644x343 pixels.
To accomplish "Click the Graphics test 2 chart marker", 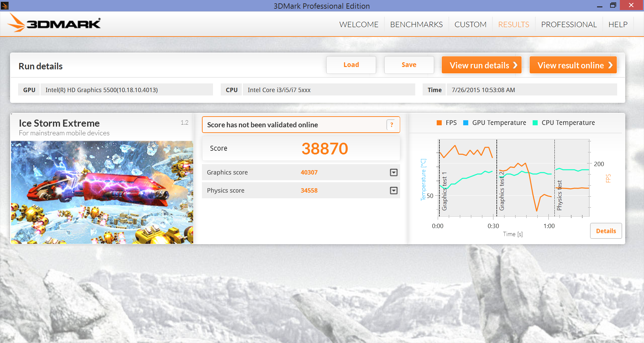I will tap(502, 191).
